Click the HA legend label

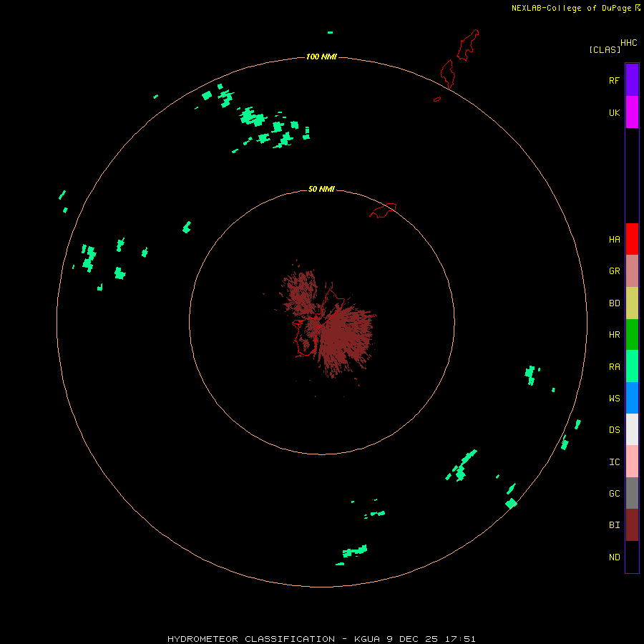pyautogui.click(x=614, y=240)
